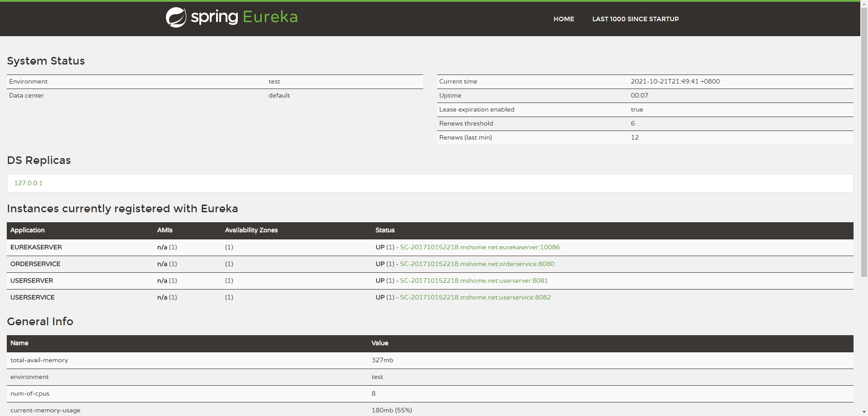Select the USERSERVICE application name

pyautogui.click(x=33, y=297)
